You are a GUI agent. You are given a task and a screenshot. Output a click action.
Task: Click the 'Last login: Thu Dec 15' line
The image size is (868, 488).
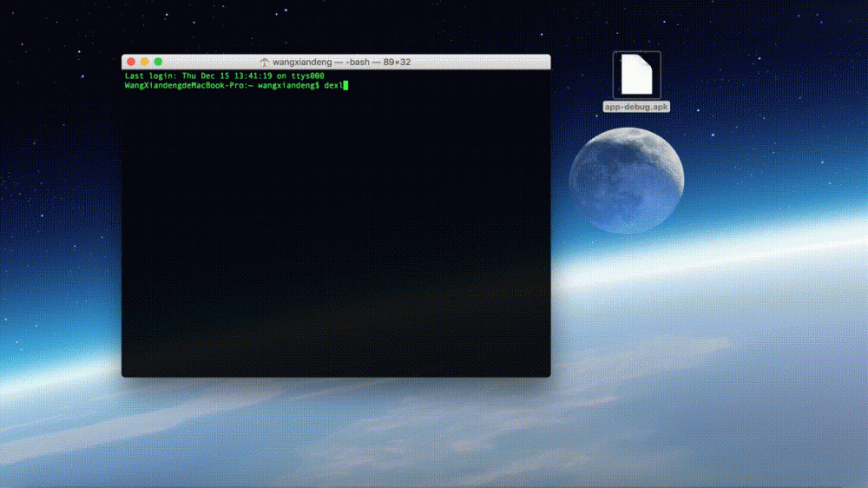[224, 76]
